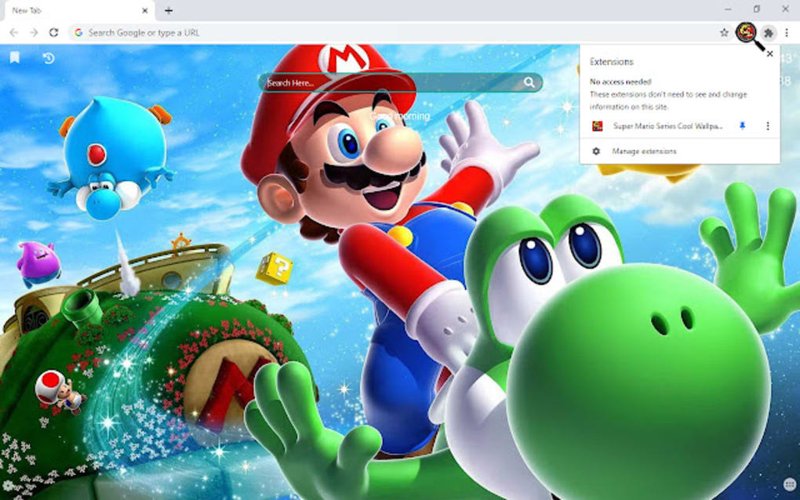
Task: Bookmark this tab with the star icon
Action: coord(724,33)
